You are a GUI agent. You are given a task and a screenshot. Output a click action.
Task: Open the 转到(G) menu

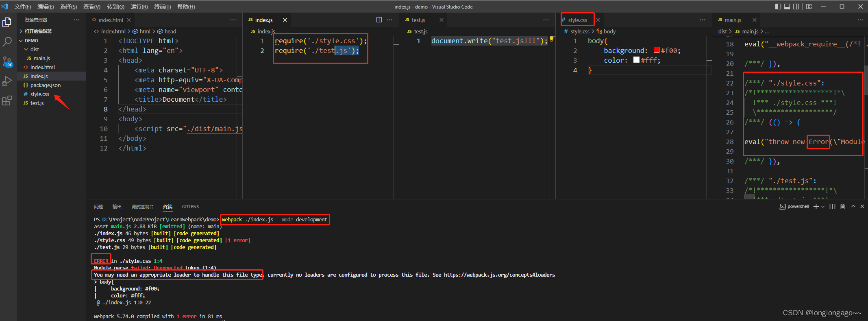[115, 7]
